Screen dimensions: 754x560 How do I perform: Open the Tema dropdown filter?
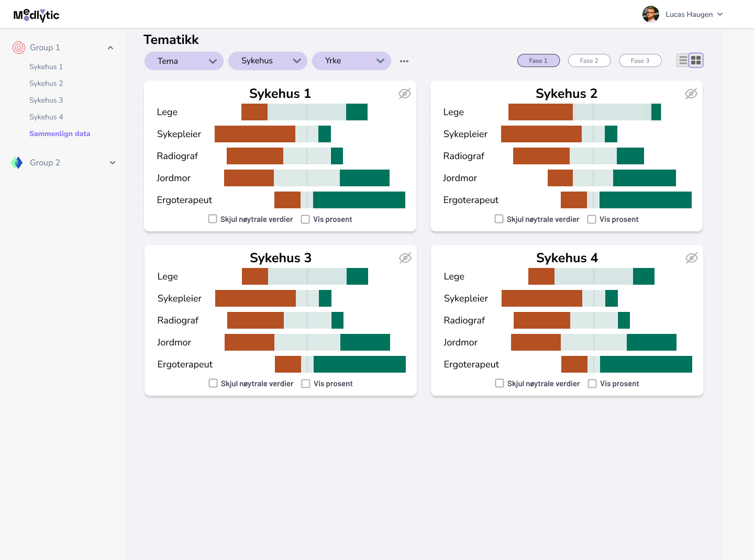184,61
